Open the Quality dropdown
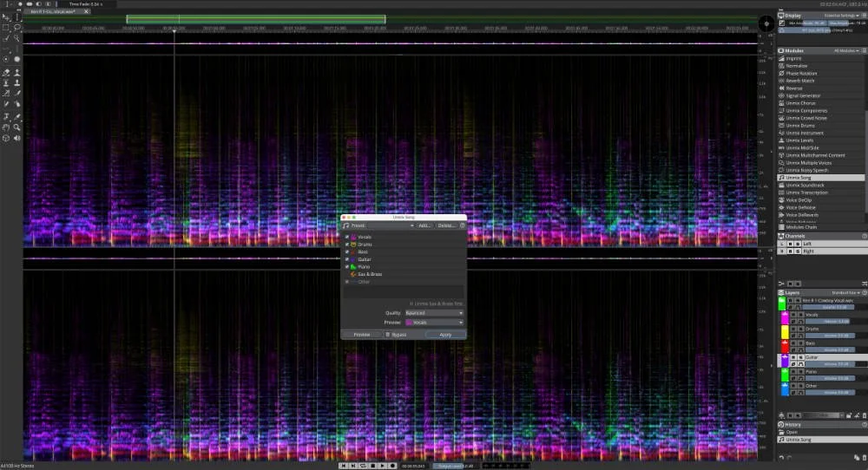This screenshot has height=470, width=868. [x=434, y=313]
